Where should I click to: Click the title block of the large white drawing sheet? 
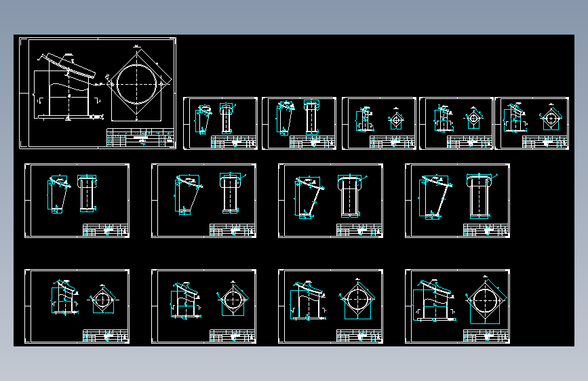tap(140, 137)
